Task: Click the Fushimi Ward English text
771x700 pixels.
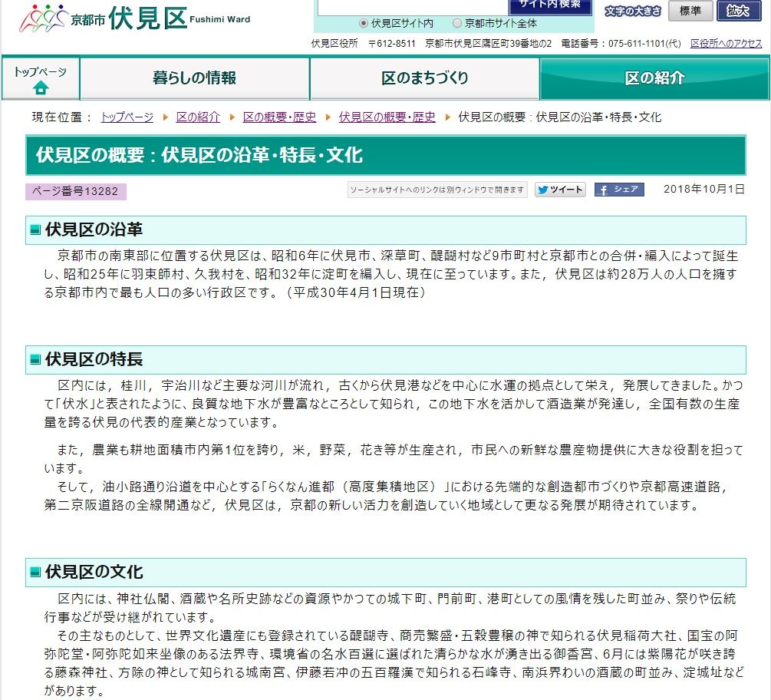Action: pos(220,20)
